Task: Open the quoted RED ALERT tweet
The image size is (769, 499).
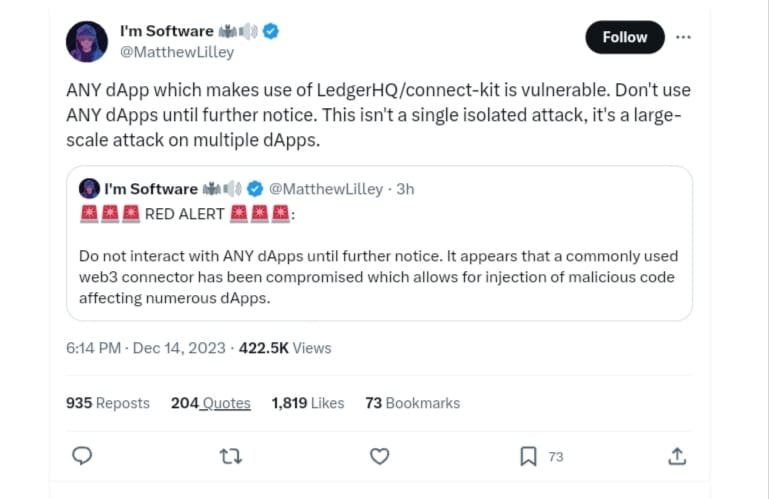Action: tap(378, 260)
